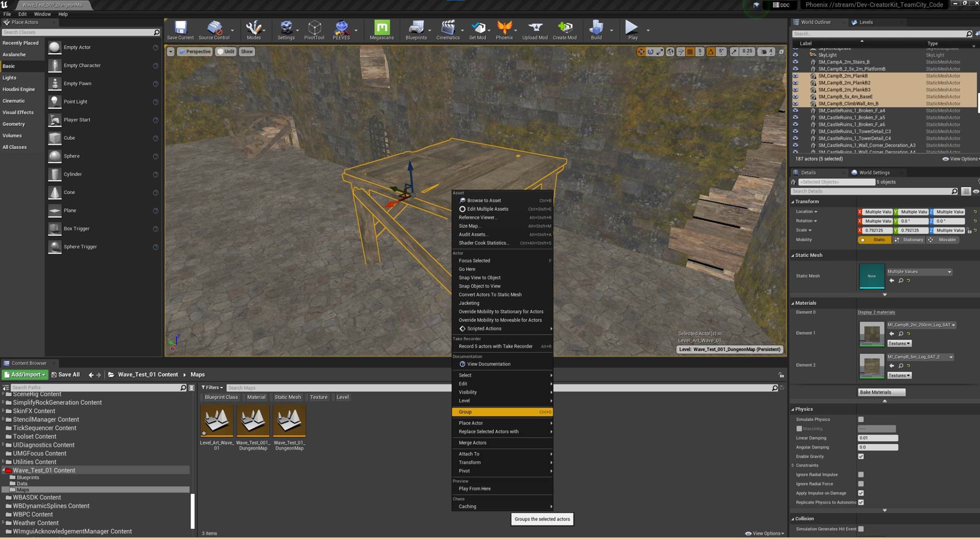Open the Filters dropdown in Content Browser
The image size is (980, 539).
(212, 387)
